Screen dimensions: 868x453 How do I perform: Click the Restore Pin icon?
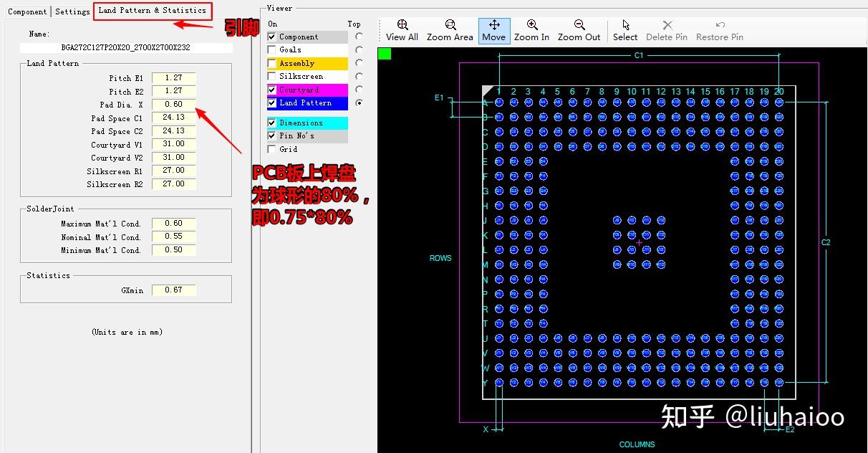click(719, 30)
